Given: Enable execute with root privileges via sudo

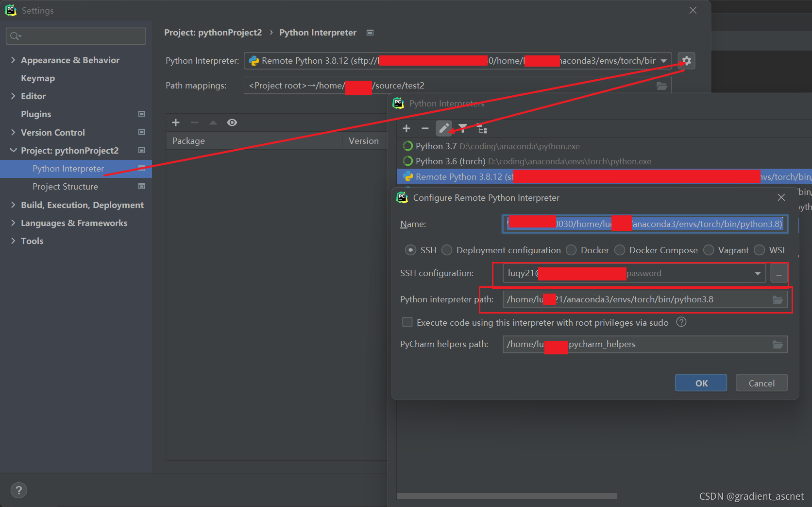Looking at the screenshot, I should click(407, 322).
